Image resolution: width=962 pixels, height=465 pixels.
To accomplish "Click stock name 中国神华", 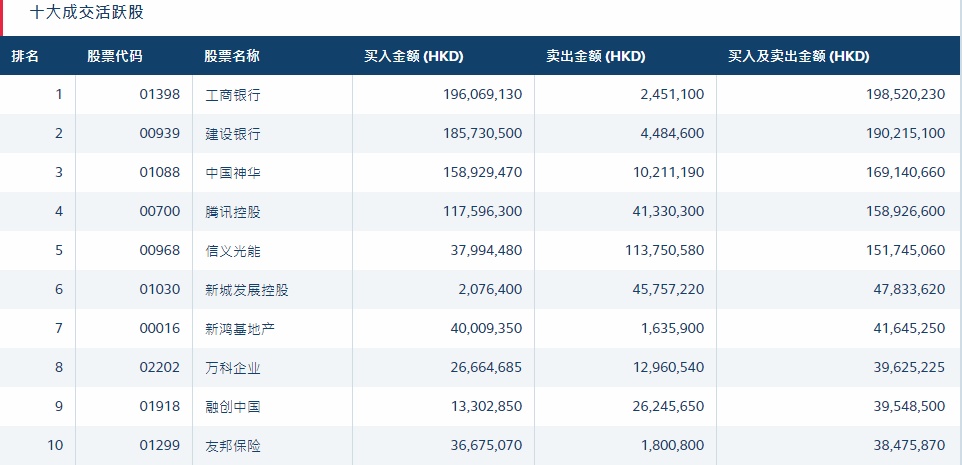I will pyautogui.click(x=233, y=172).
